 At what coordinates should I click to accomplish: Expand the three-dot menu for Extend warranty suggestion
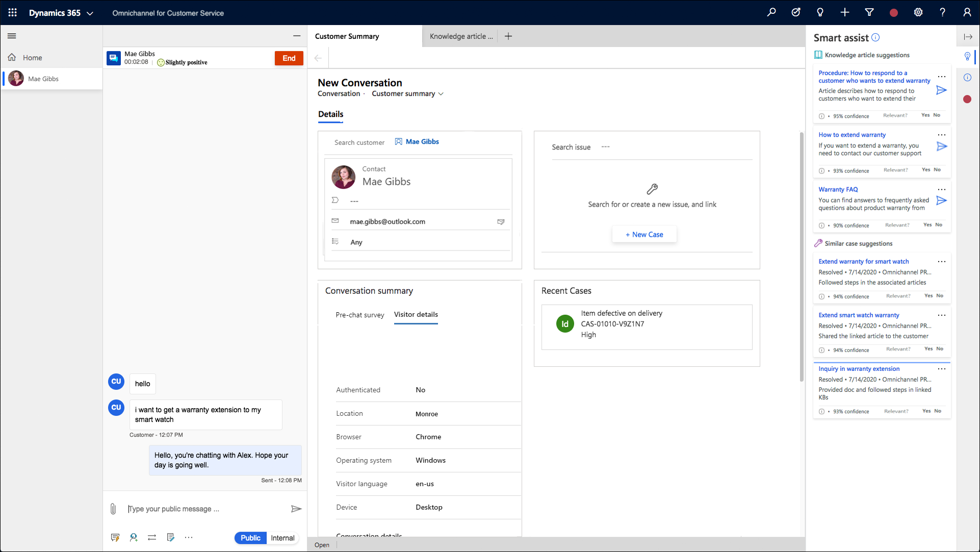942,261
